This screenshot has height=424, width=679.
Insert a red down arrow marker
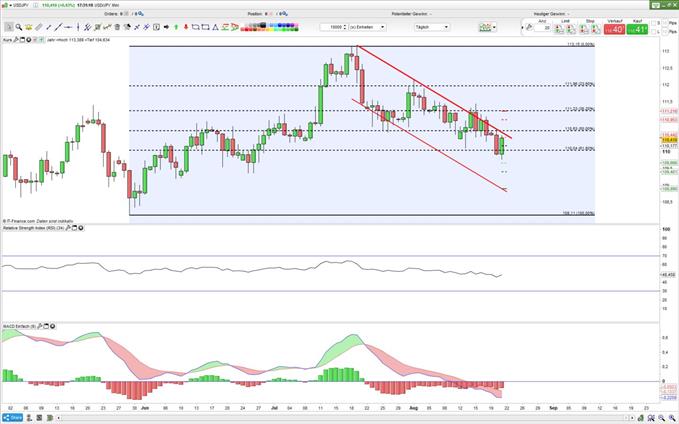pos(186,27)
